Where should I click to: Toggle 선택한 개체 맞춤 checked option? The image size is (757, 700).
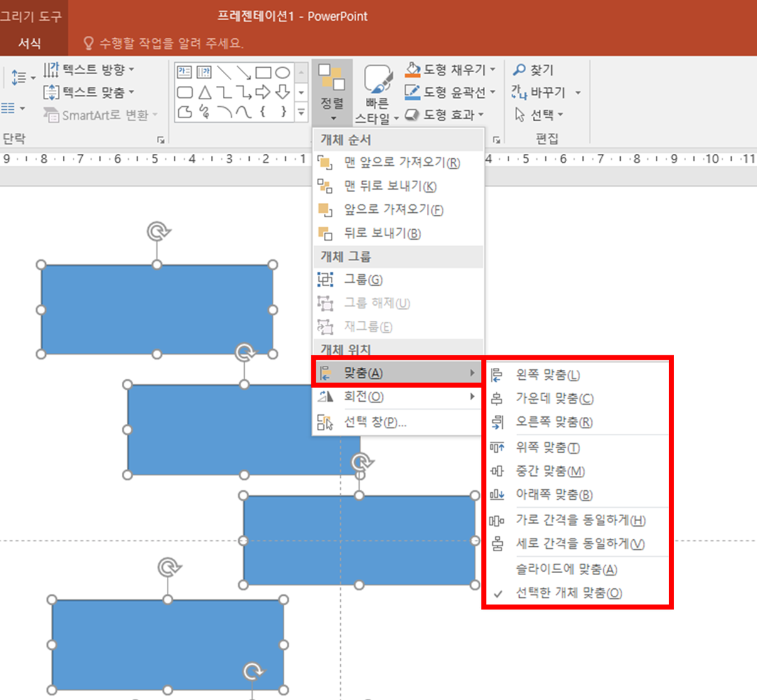pos(569,593)
